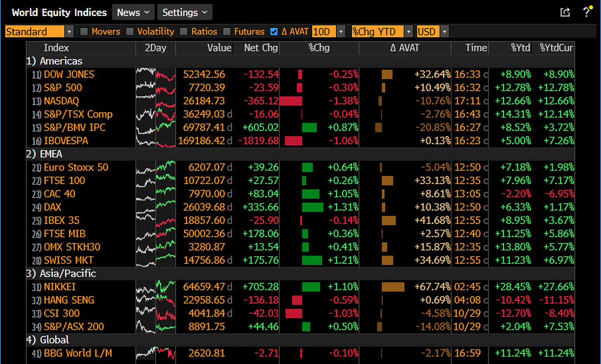Image resolution: width=601 pixels, height=364 pixels.
Task: Click the 2Day column header
Action: click(156, 48)
